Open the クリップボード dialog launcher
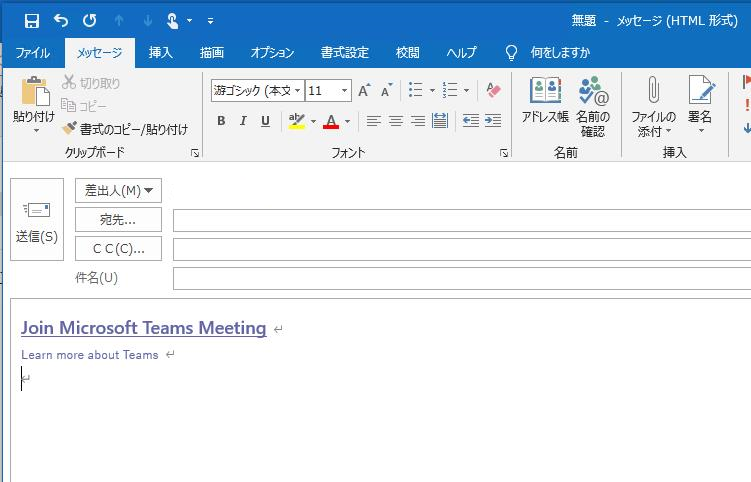The image size is (751, 482). point(195,153)
